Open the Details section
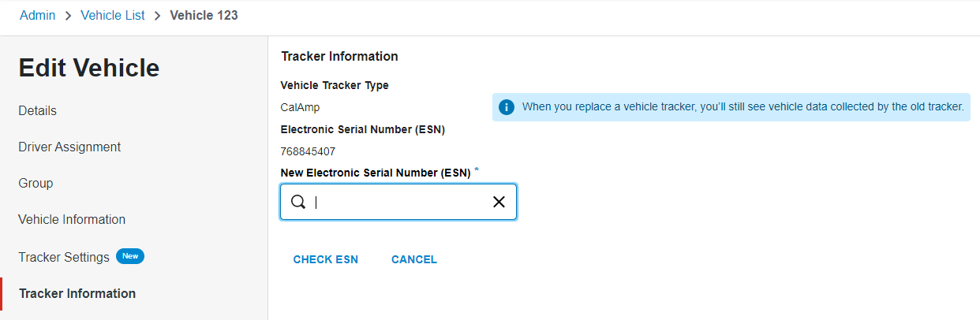The image size is (980, 320). click(38, 110)
